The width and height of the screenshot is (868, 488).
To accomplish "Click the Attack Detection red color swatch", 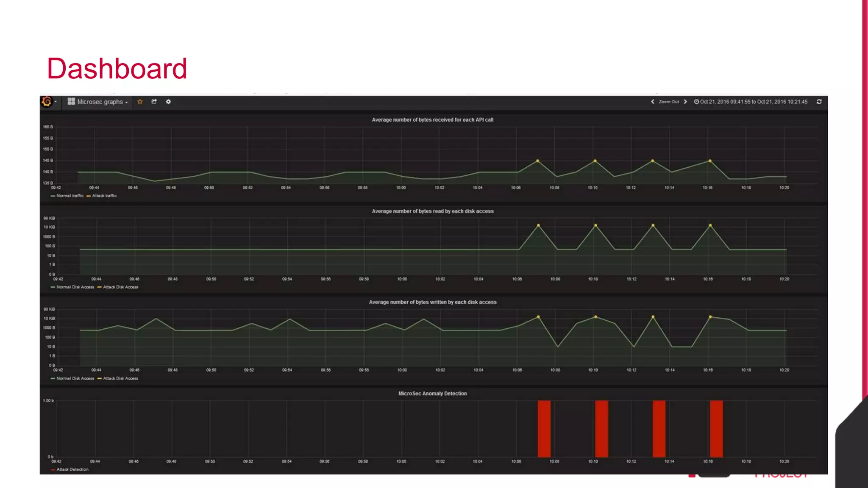I will [x=53, y=469].
